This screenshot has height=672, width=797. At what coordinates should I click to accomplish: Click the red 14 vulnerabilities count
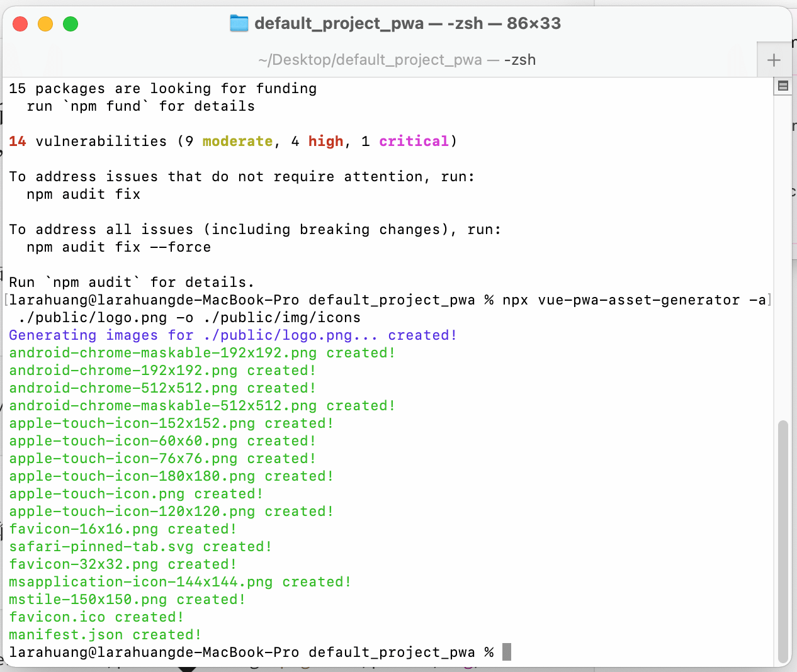[18, 142]
